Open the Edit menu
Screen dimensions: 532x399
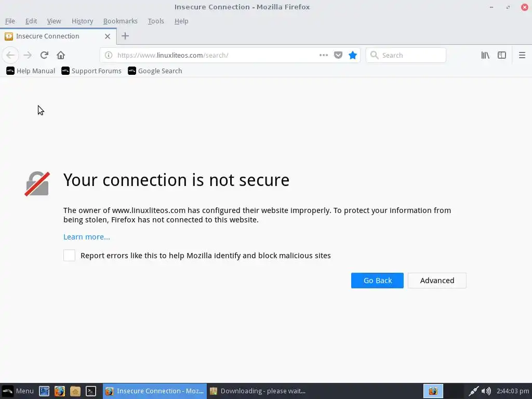31,21
